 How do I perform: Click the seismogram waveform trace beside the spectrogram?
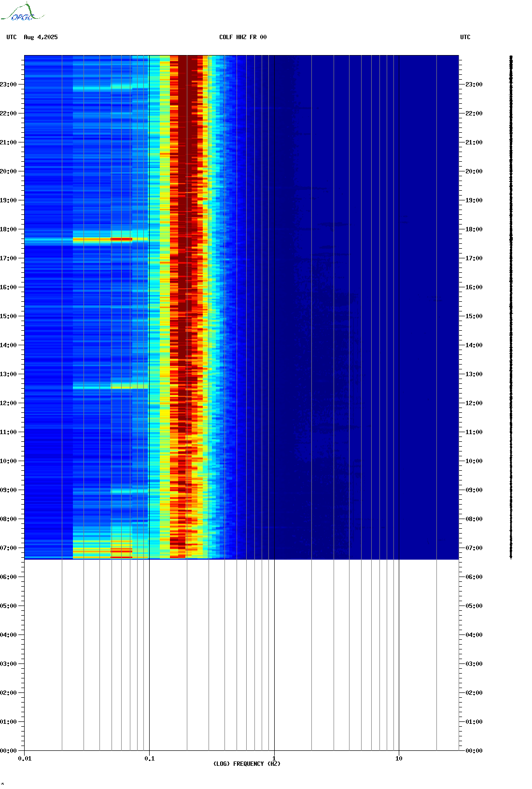pos(511,307)
